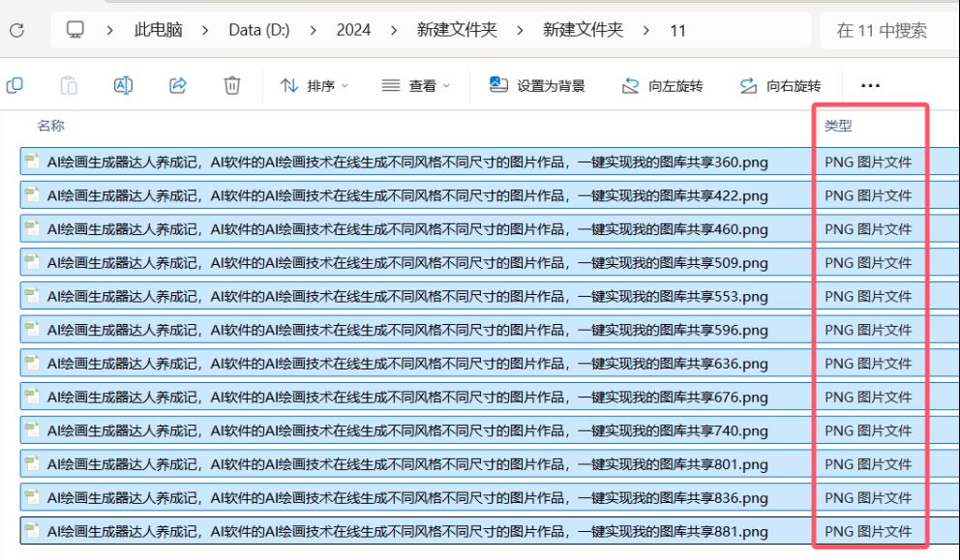Click the second 新建文件夹 breadcrumb before 11
This screenshot has width=960, height=560.
point(583,30)
